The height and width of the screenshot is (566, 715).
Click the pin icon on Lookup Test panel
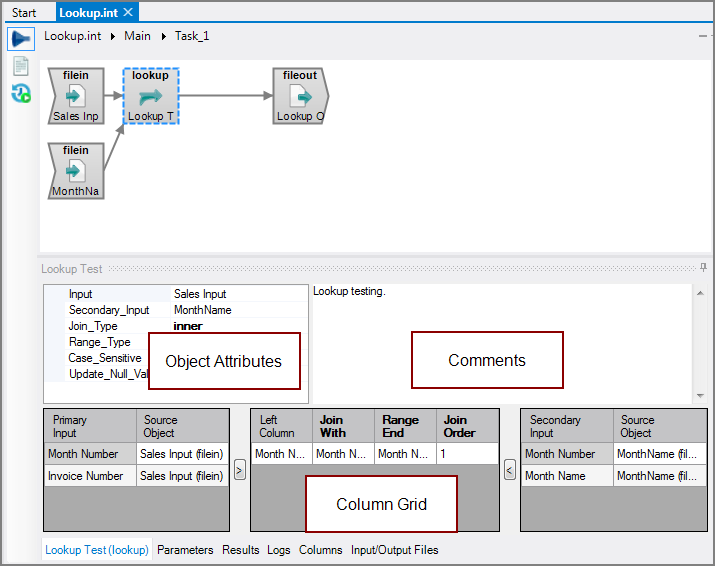704,268
